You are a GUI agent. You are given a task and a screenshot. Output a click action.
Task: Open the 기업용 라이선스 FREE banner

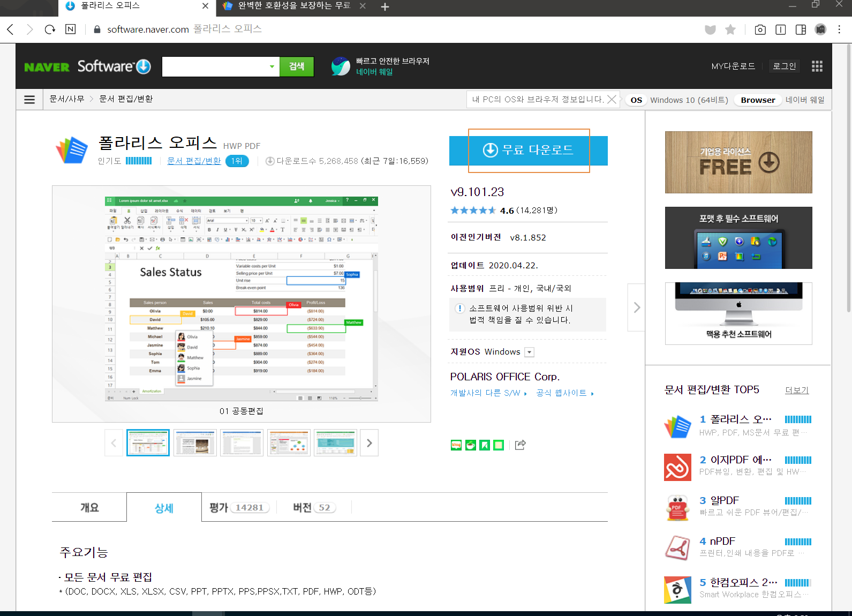[x=738, y=162]
